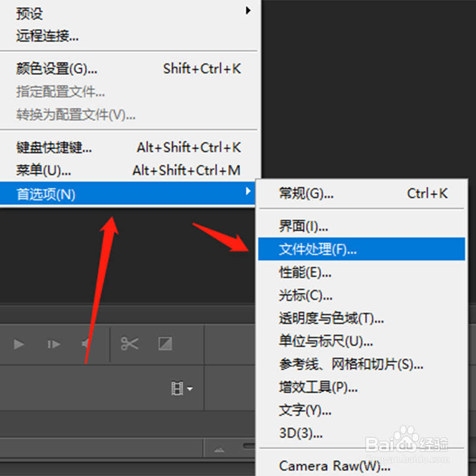The width and height of the screenshot is (476, 476).
Task: Open 界面(I)... preferences
Action: [x=361, y=226]
